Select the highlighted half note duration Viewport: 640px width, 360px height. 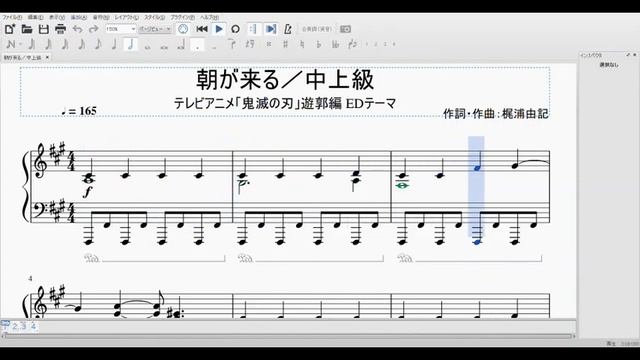[x=131, y=44]
